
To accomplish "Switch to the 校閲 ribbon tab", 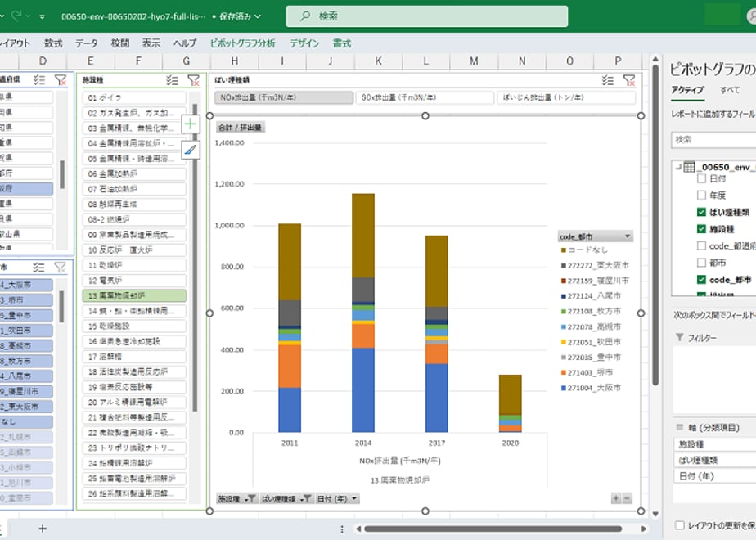I will (120, 43).
